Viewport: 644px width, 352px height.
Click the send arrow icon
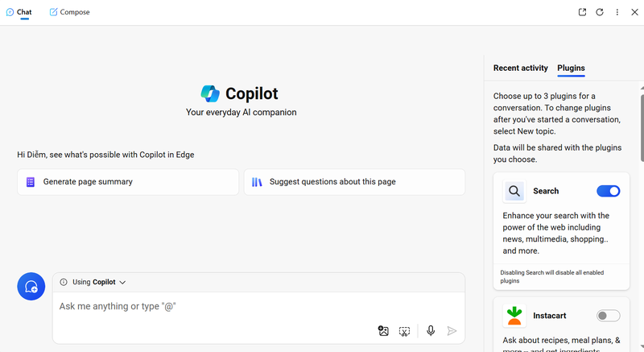(x=452, y=330)
